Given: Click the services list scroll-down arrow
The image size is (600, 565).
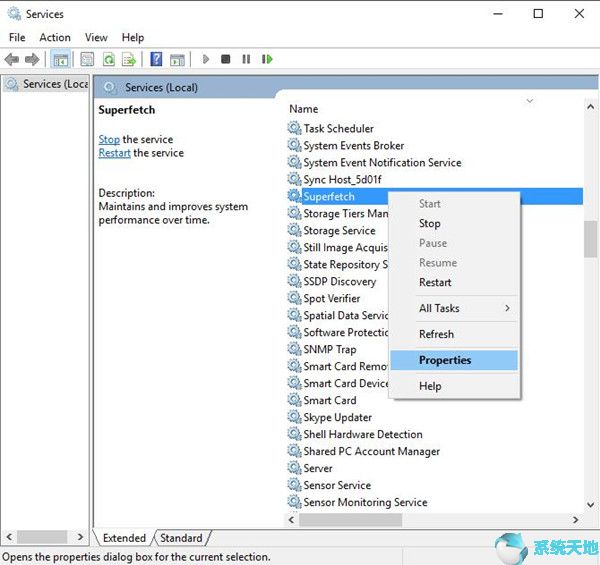Looking at the screenshot, I should 590,505.
